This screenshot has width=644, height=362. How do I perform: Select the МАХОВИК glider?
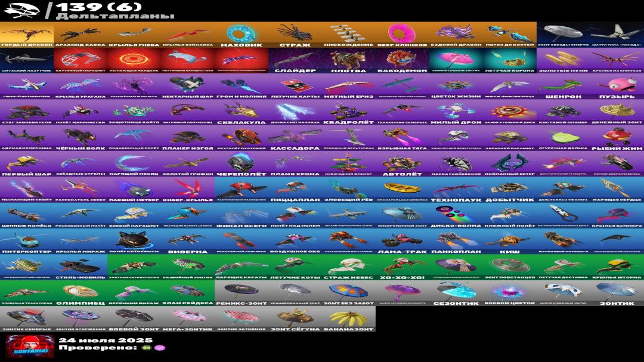(241, 35)
